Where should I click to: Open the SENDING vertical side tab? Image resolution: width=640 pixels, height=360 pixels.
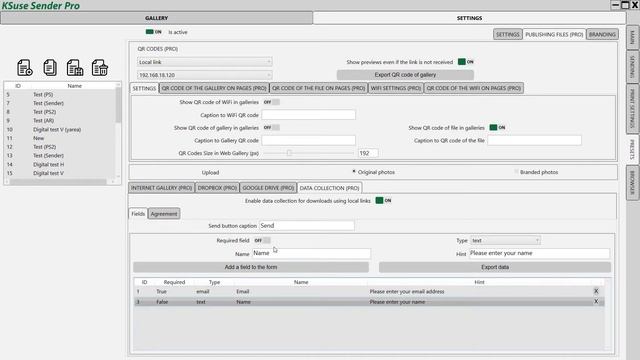pos(632,67)
